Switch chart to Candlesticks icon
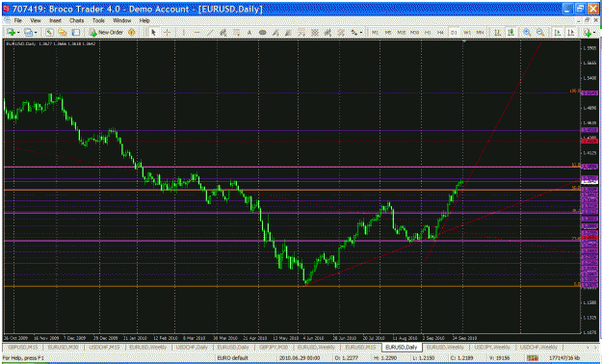Screen dimensions: 602x364 pyautogui.click(x=511, y=33)
